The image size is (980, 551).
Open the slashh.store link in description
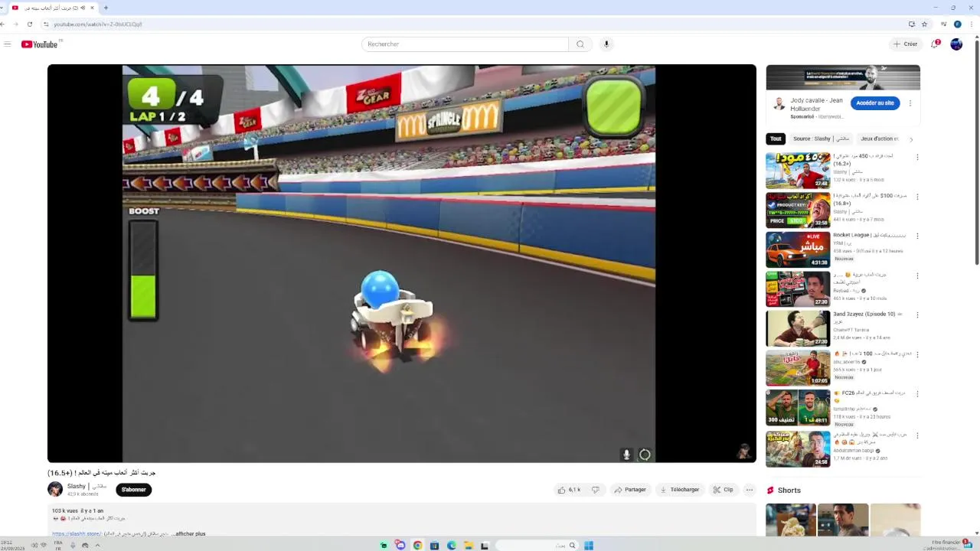[x=77, y=533]
